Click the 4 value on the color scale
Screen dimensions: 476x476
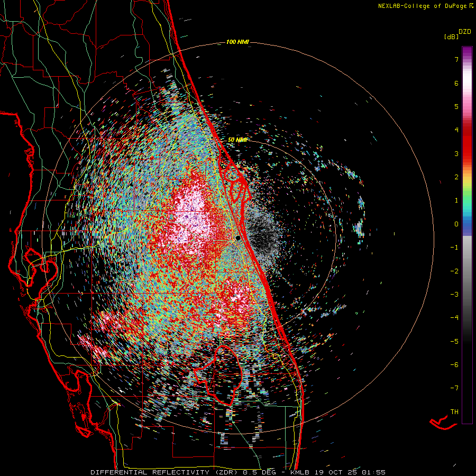(456, 130)
